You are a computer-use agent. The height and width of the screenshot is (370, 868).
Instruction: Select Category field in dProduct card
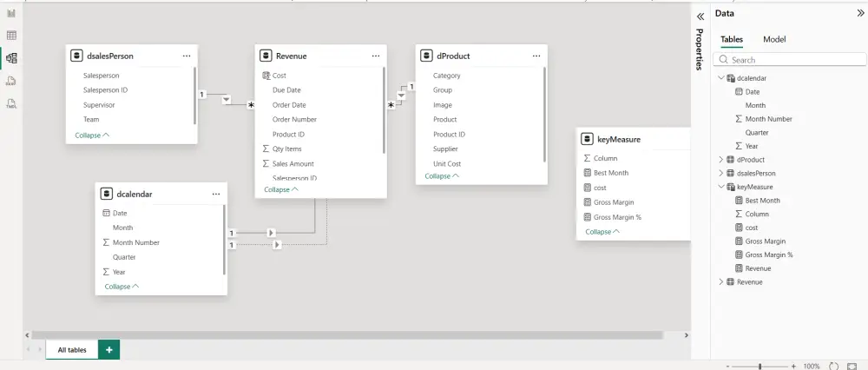(447, 76)
